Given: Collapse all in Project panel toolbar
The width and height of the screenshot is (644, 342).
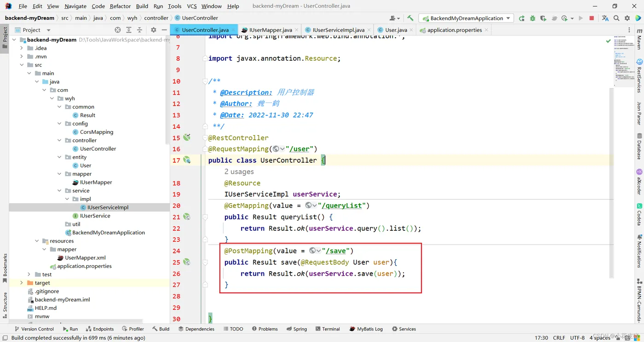Looking at the screenshot, I should 140,30.
